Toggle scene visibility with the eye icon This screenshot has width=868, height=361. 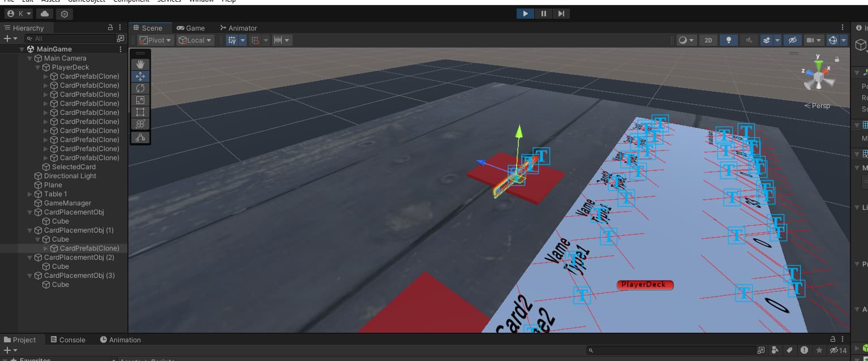point(792,40)
